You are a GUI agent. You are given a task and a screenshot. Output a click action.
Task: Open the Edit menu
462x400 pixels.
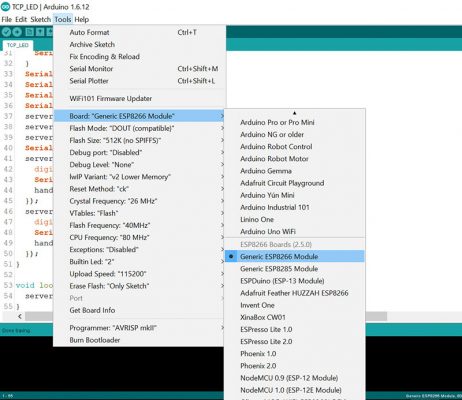[x=21, y=19]
